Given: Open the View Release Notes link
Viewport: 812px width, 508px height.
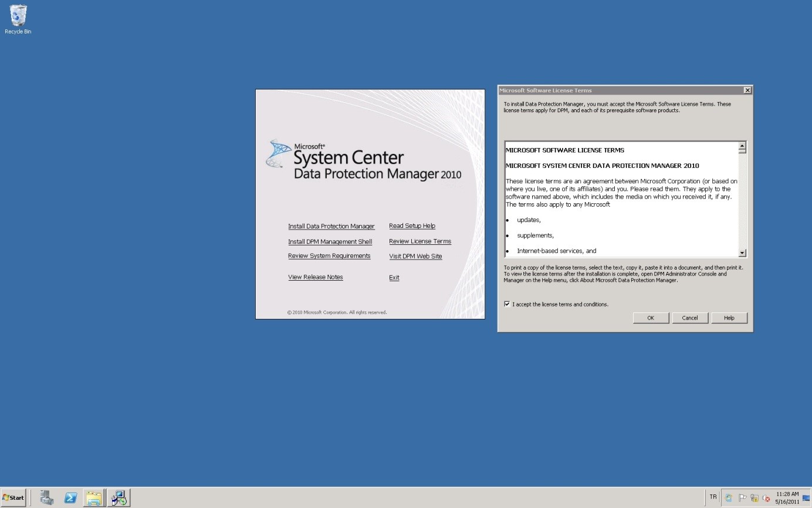Looking at the screenshot, I should 316,277.
